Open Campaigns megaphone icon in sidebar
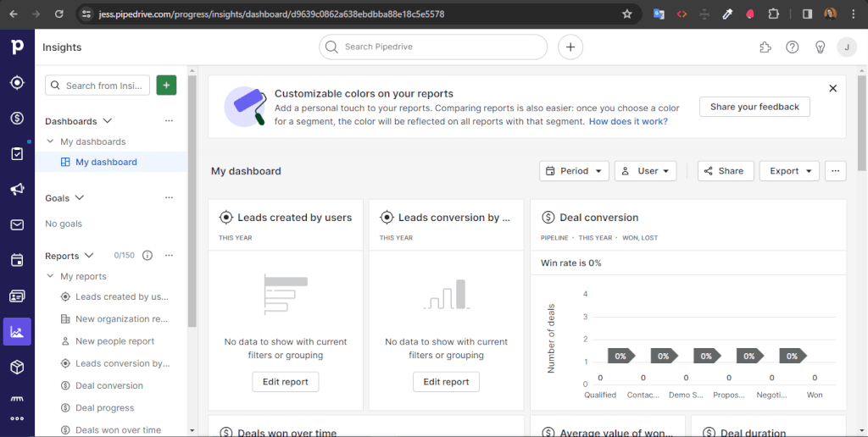The image size is (868, 437). click(x=17, y=189)
